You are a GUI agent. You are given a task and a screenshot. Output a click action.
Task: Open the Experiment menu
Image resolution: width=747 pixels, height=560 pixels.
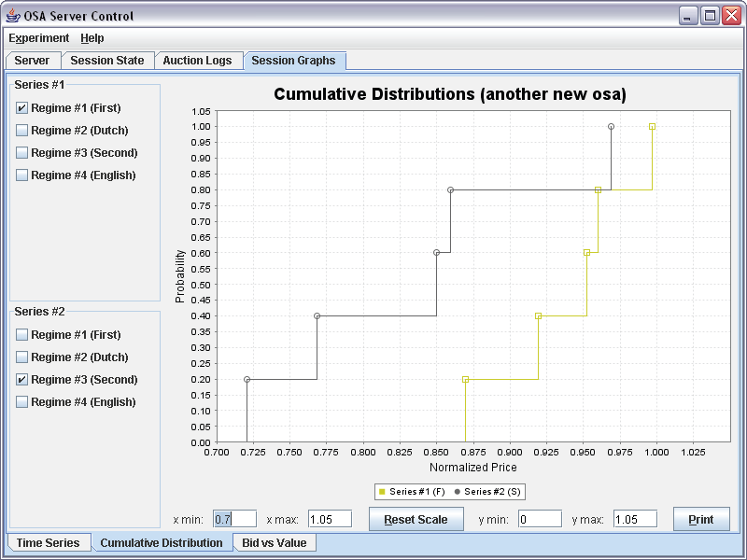click(x=38, y=38)
